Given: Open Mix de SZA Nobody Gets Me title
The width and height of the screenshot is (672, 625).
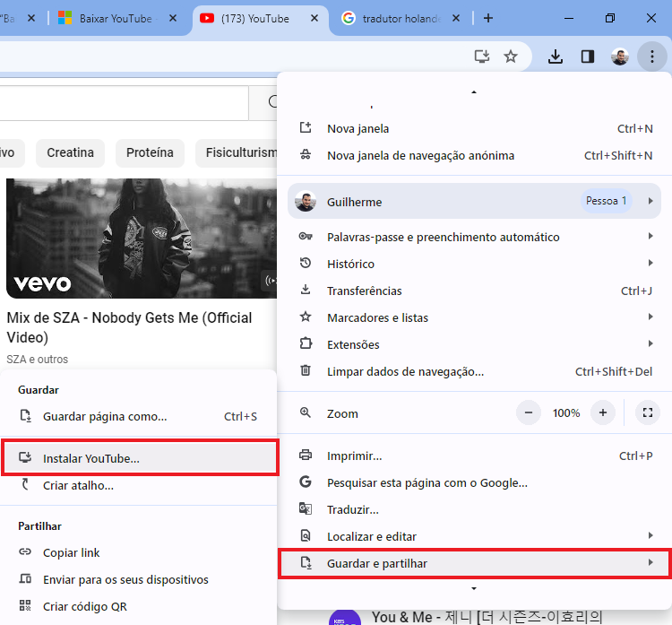Looking at the screenshot, I should [x=129, y=327].
